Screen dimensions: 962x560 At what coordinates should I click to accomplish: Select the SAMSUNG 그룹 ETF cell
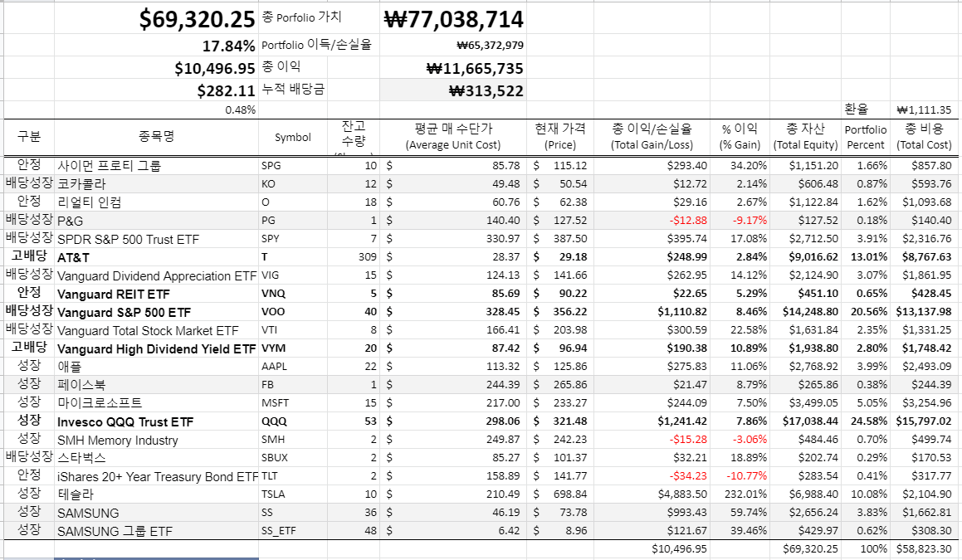pos(156,531)
